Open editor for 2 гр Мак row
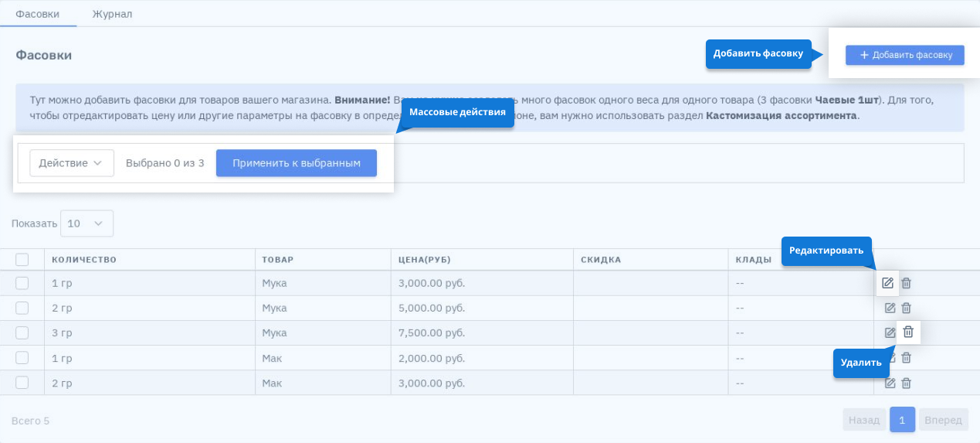This screenshot has width=980, height=443. click(890, 383)
